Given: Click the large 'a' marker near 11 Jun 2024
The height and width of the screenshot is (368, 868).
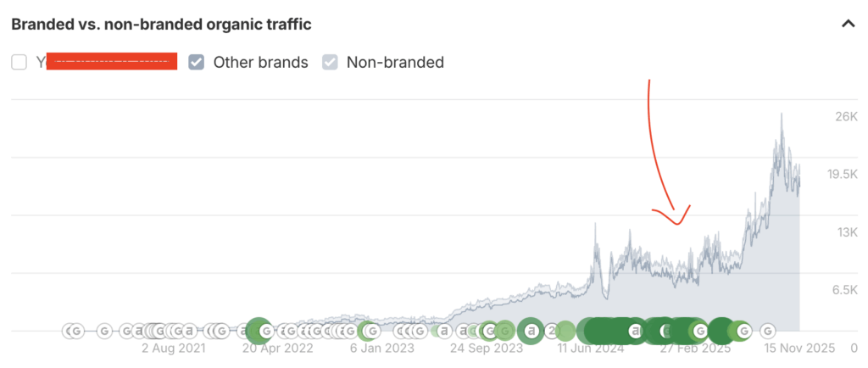Looking at the screenshot, I should click(x=531, y=331).
